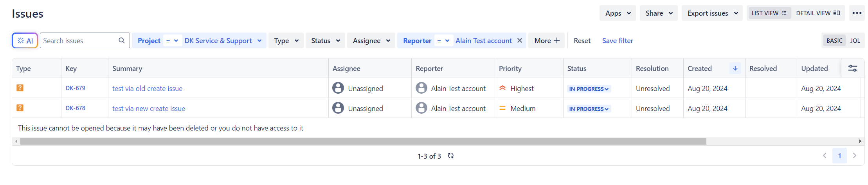
Task: Change In Progress status for DK-678
Action: click(589, 109)
